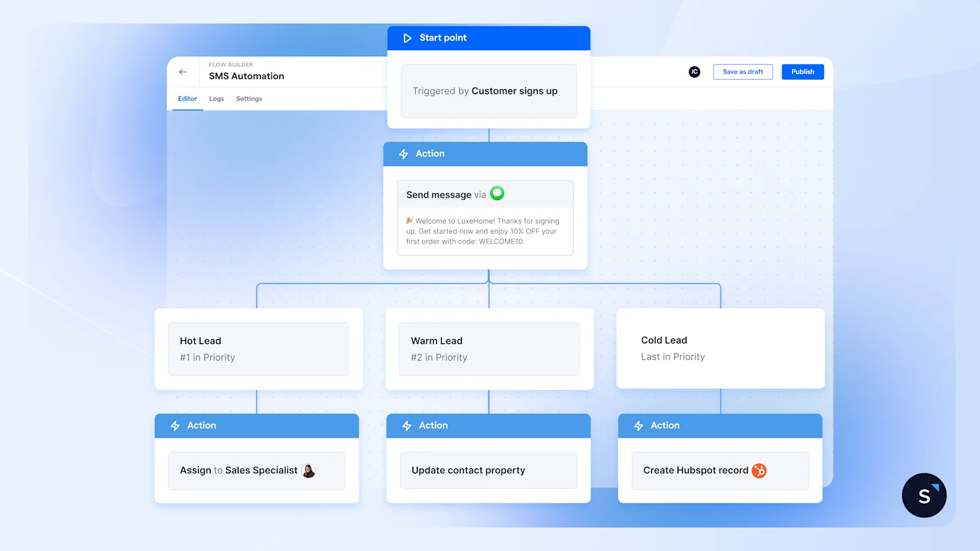Click the Sales Specialist avatar photo

coord(309,471)
